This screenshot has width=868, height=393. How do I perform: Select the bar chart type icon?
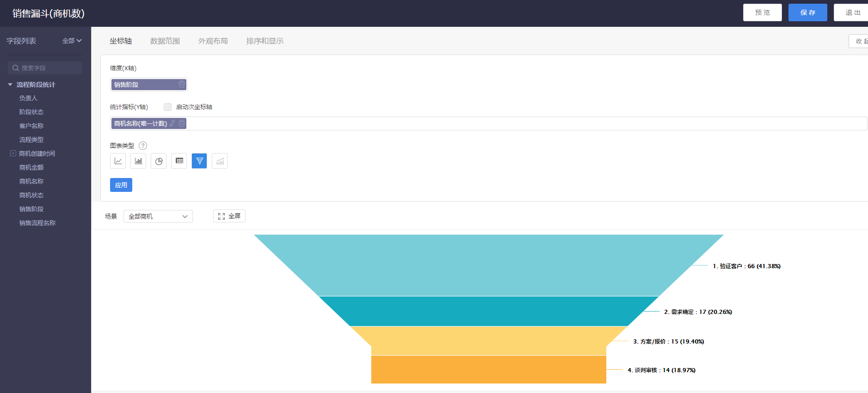tap(138, 161)
